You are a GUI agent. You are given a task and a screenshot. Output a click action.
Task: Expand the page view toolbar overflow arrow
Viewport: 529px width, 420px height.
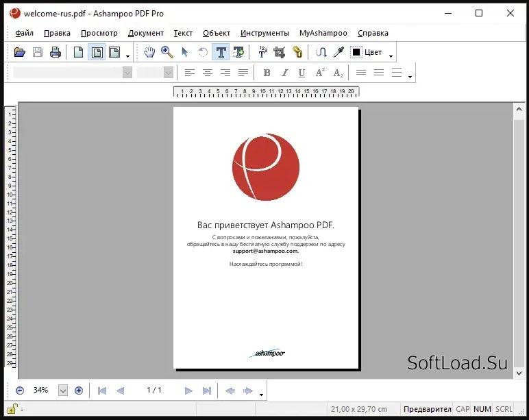[x=127, y=56]
